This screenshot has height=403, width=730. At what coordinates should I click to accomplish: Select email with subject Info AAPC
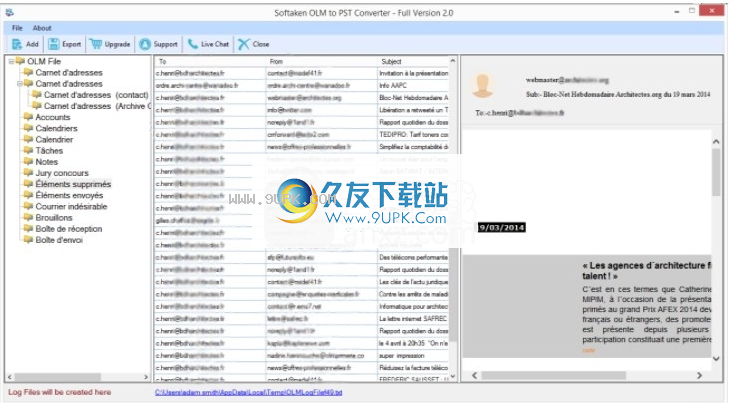click(x=302, y=86)
